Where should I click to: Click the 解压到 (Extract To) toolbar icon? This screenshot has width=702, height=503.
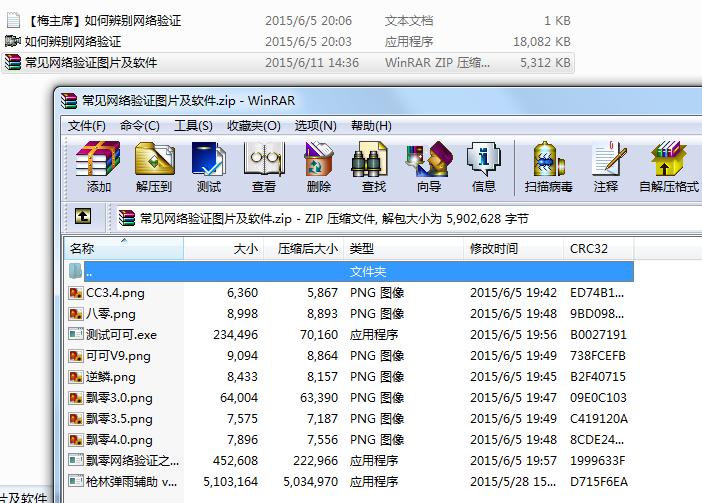click(x=154, y=167)
